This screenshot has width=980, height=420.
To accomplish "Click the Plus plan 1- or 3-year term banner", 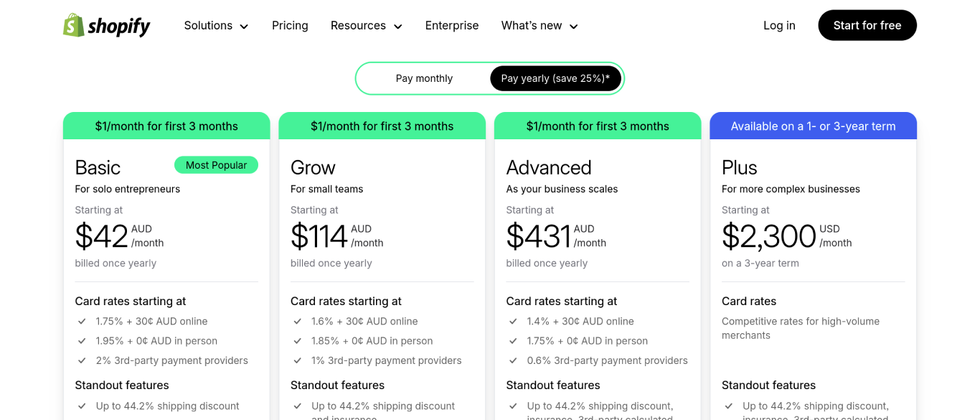I will click(x=813, y=125).
